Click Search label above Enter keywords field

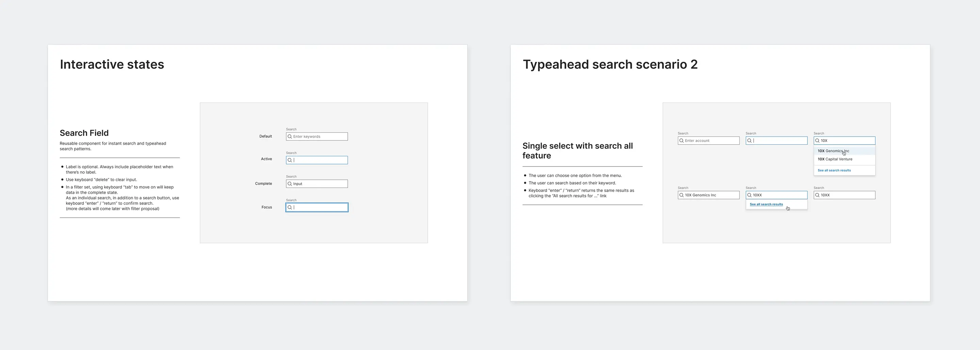click(x=291, y=129)
